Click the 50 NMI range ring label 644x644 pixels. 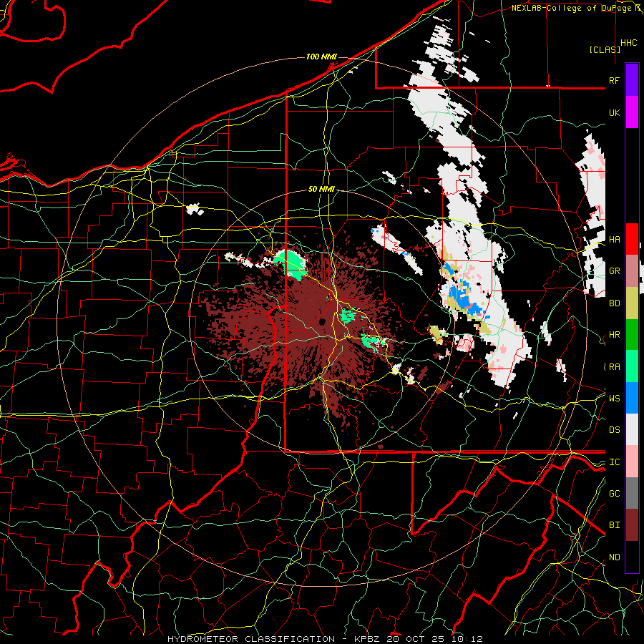click(321, 189)
